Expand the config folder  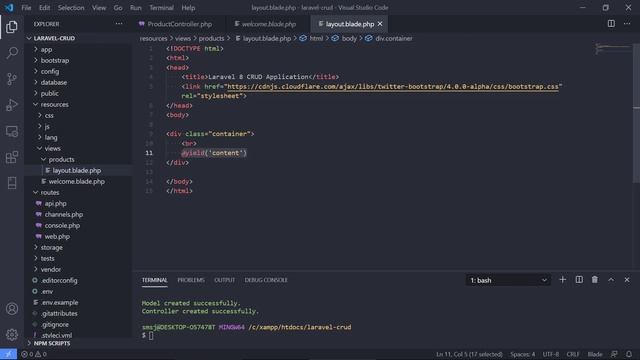click(x=50, y=71)
